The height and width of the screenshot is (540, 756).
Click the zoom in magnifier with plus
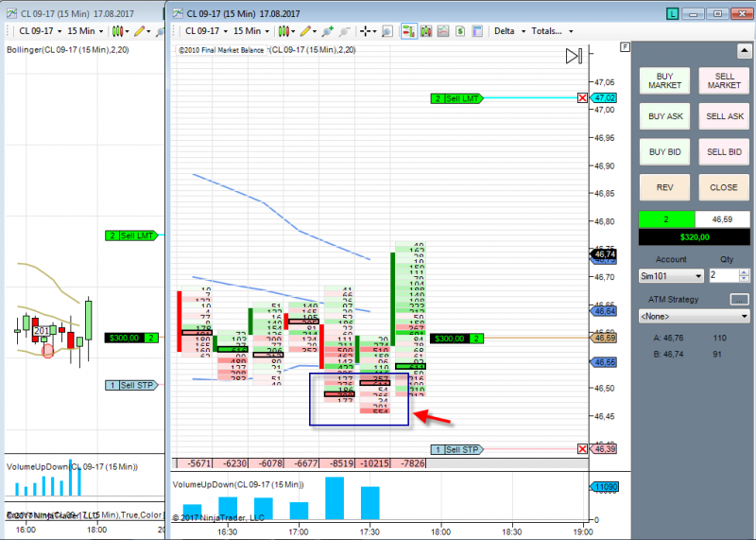pyautogui.click(x=327, y=31)
